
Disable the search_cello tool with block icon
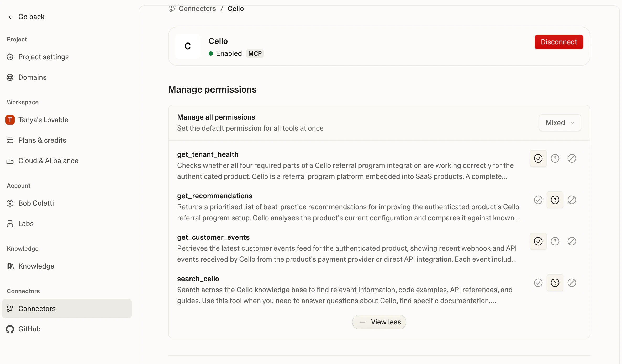(x=572, y=283)
